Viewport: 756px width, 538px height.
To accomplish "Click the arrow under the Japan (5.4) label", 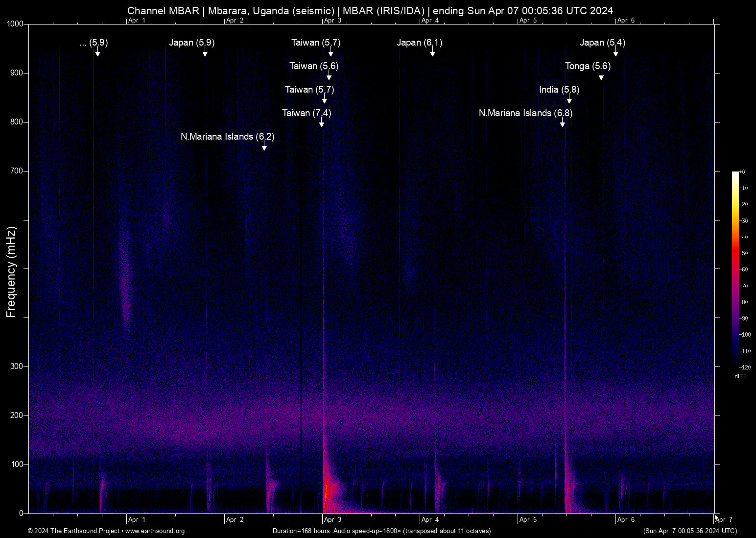I will pyautogui.click(x=616, y=52).
